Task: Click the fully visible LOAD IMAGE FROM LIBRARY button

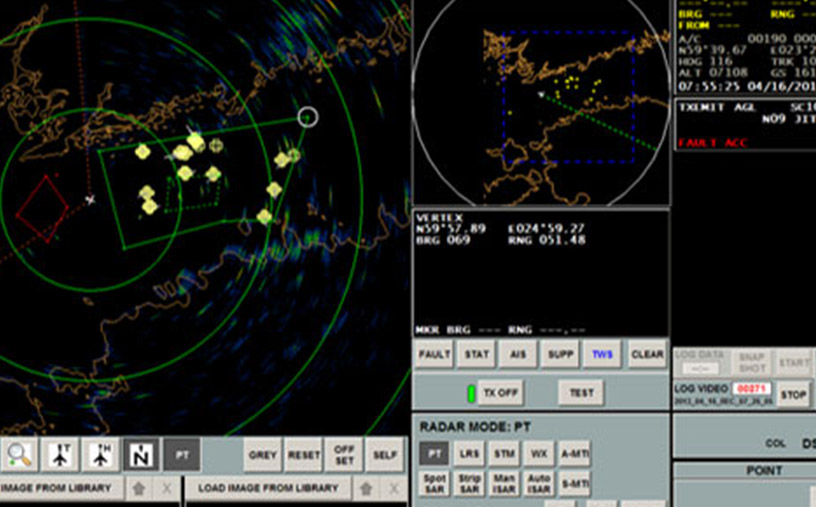Action: pyautogui.click(x=268, y=488)
